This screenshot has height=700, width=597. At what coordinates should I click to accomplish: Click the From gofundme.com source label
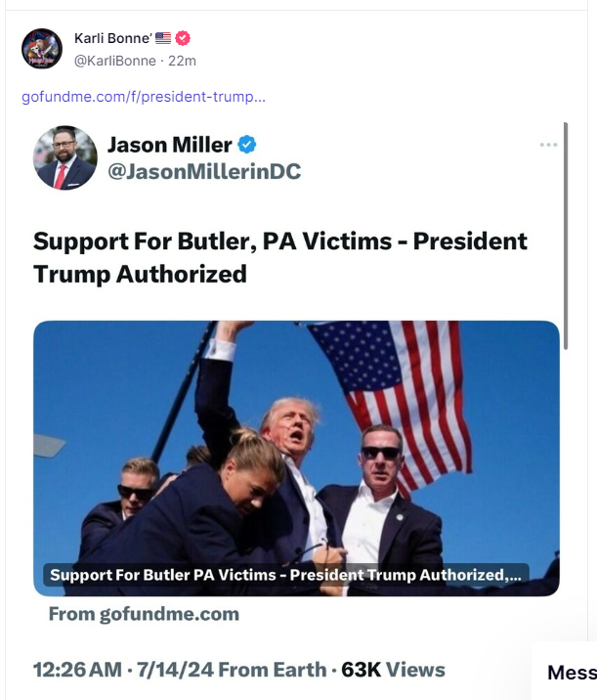[x=144, y=614]
